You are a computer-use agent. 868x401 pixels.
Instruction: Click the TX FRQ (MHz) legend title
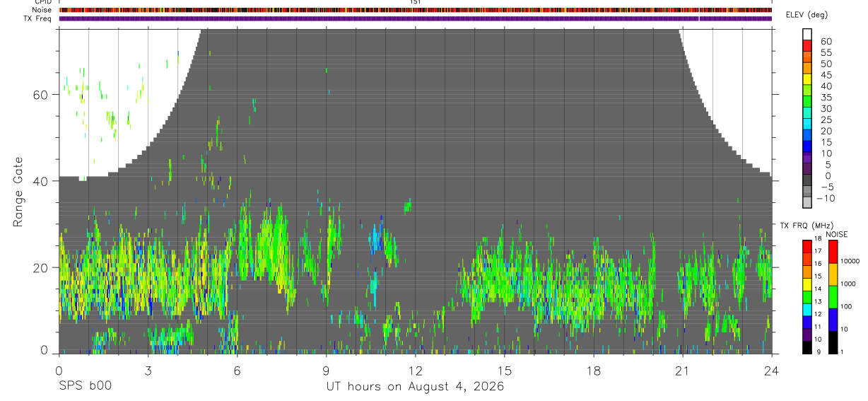click(806, 226)
